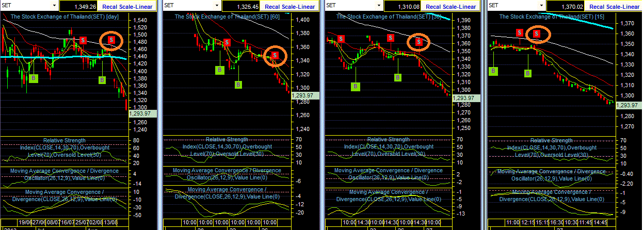This screenshot has width=644, height=230.
Task: Select the left B buy marker in the 15-minute chart
Action: point(494,71)
